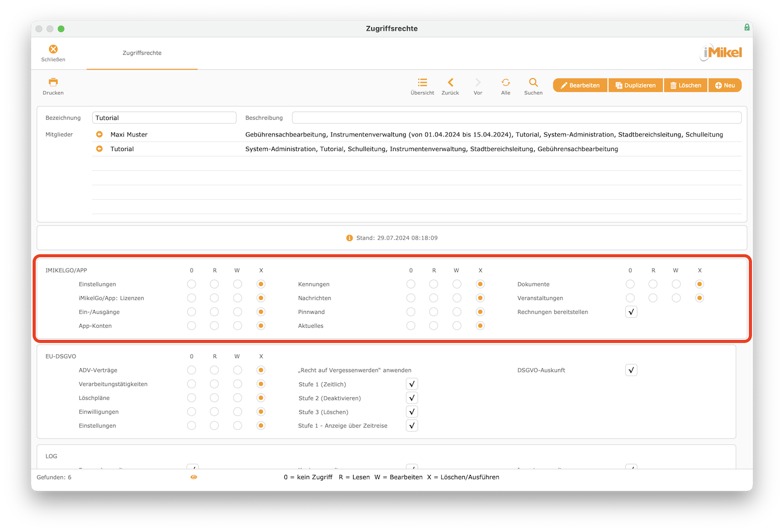Image resolution: width=784 pixels, height=532 pixels.
Task: Click the Duplizieren button
Action: [636, 85]
